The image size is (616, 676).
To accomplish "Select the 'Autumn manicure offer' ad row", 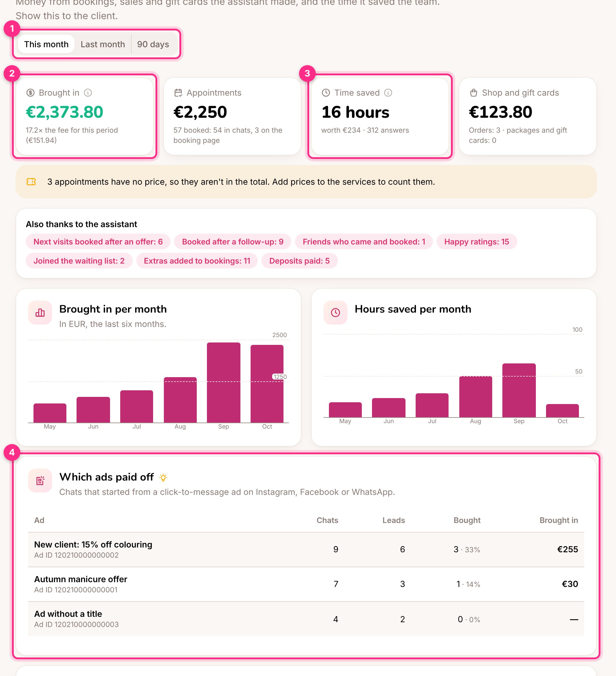I will coord(306,584).
